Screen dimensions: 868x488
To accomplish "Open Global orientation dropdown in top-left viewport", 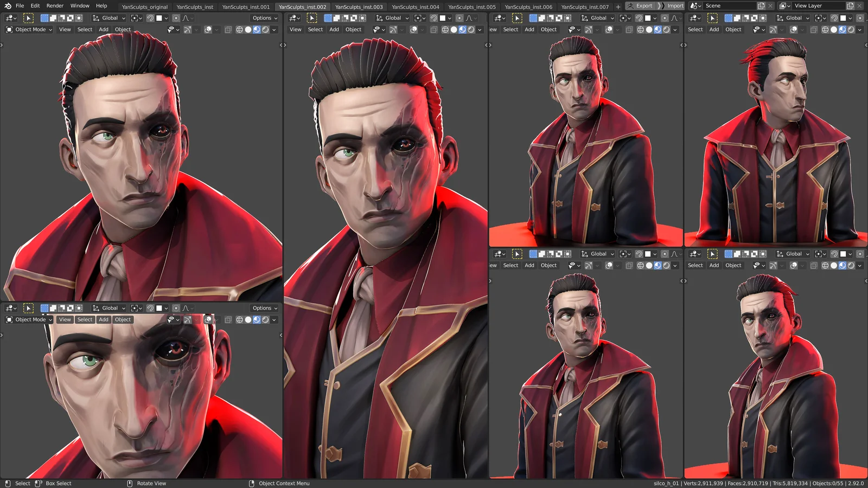I will pyautogui.click(x=109, y=18).
